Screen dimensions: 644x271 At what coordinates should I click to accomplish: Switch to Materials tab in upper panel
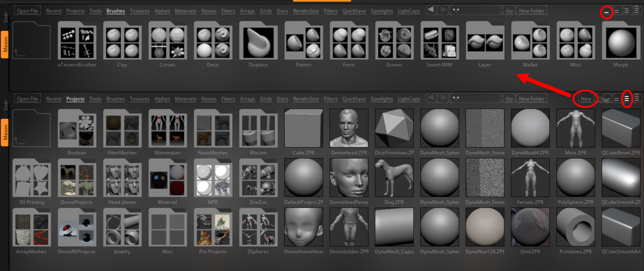[x=185, y=11]
